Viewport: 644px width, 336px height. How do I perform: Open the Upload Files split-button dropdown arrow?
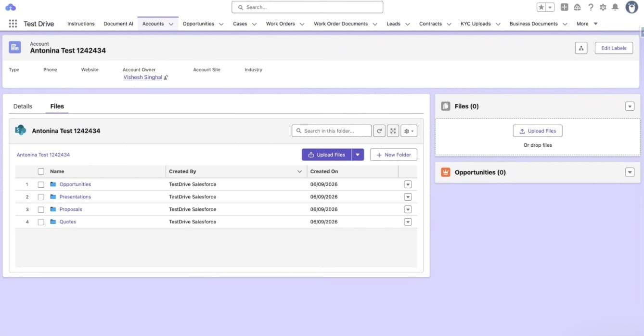click(358, 155)
